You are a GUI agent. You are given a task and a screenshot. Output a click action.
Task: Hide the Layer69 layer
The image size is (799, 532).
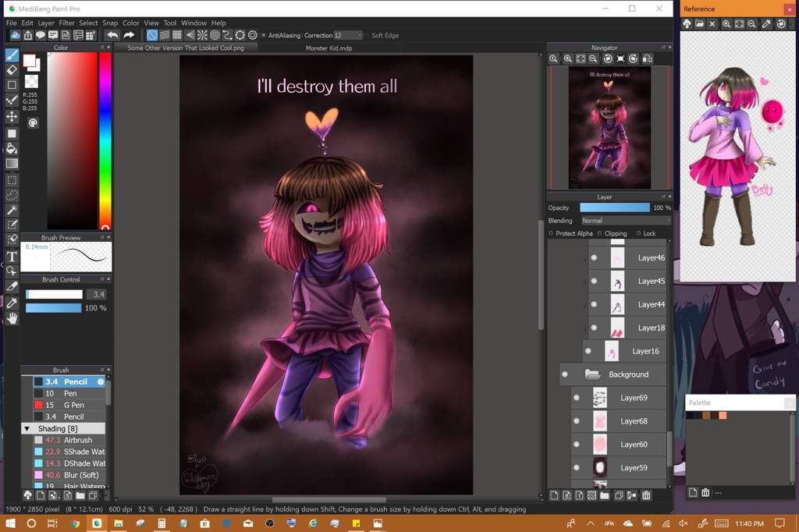(x=577, y=398)
